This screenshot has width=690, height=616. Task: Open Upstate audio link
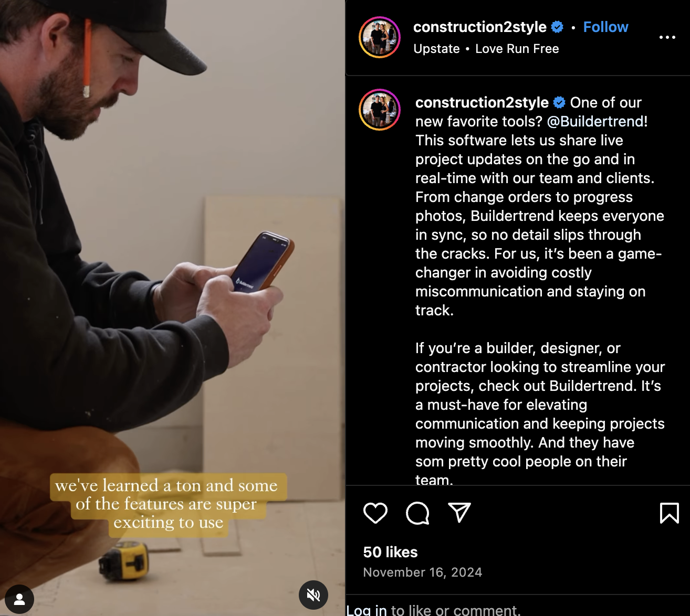[x=436, y=49]
